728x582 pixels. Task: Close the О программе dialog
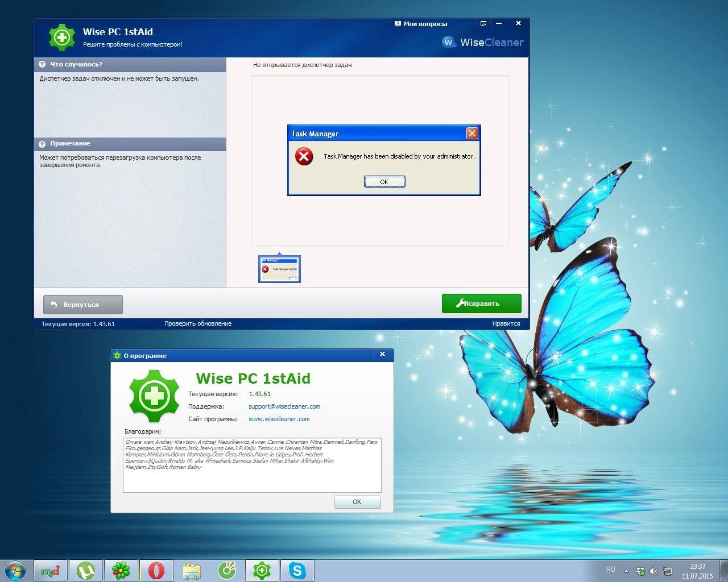pyautogui.click(x=382, y=354)
